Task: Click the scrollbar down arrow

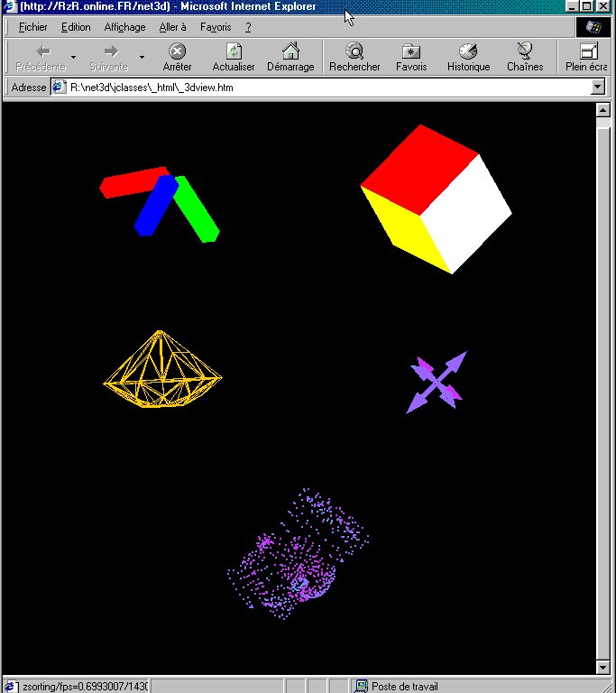Action: tap(603, 667)
